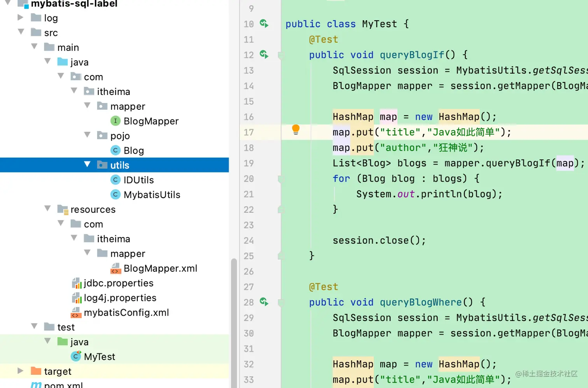Click the @Test annotation on line 11
588x388 pixels.
tap(324, 40)
